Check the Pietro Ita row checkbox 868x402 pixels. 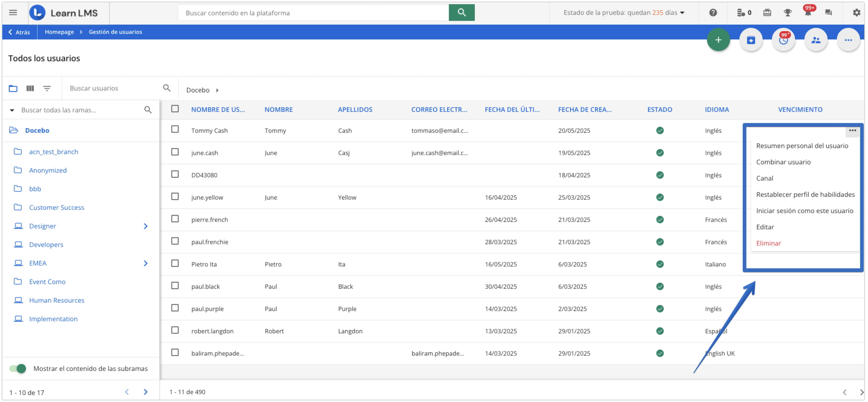(175, 263)
